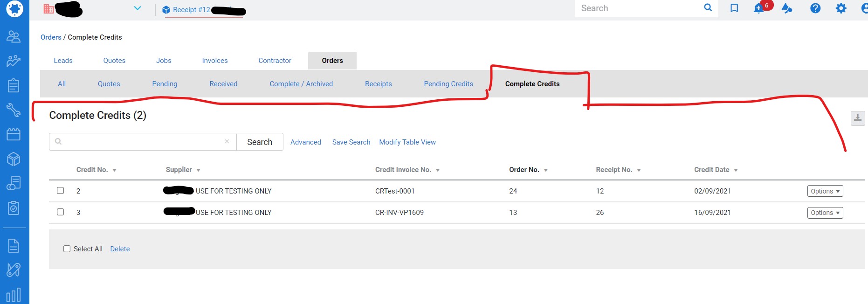Open Options dropdown for CR-INV-VP1609 row
This screenshot has height=304, width=868.
(825, 213)
